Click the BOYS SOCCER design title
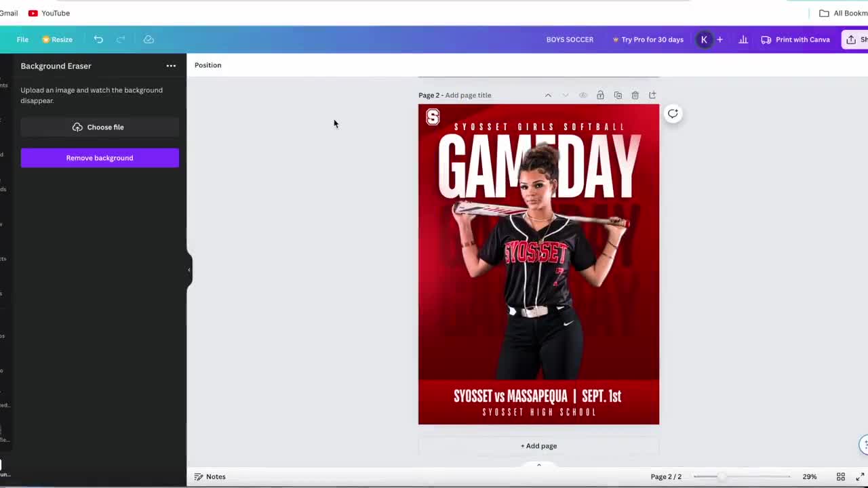The image size is (868, 488). (570, 39)
